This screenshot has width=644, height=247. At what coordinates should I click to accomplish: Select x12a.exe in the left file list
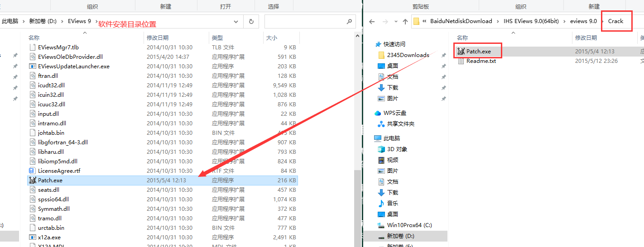pos(49,237)
